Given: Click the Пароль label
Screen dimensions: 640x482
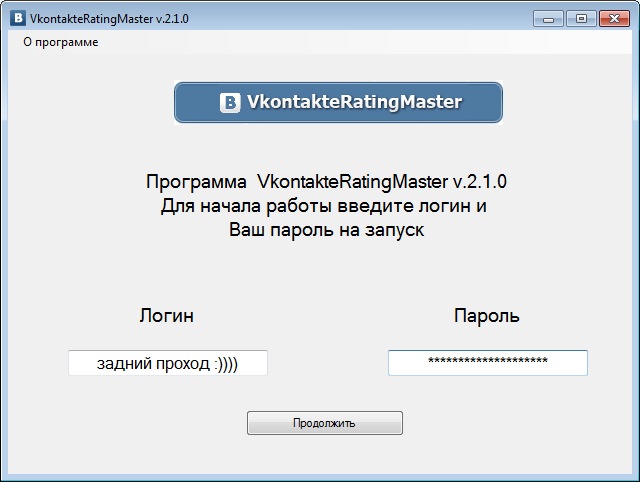Looking at the screenshot, I should pos(487,315).
